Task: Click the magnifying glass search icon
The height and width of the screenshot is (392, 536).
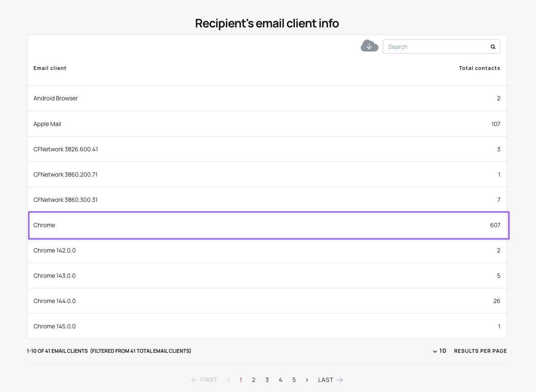Action: tap(493, 47)
